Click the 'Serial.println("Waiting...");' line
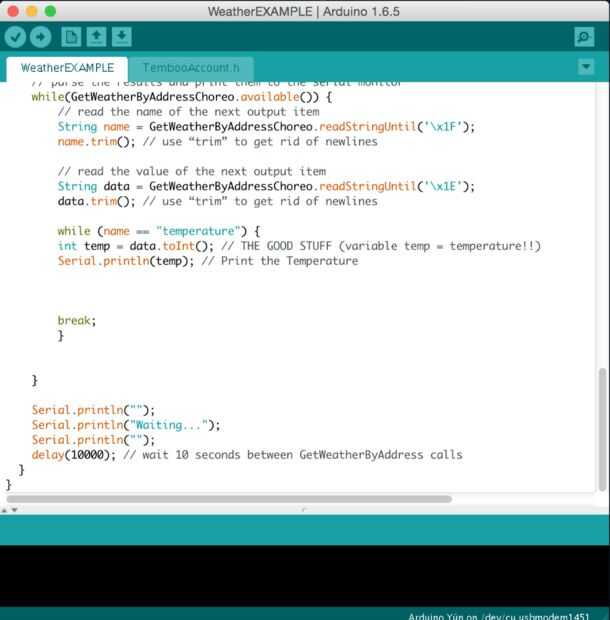Image resolution: width=610 pixels, height=620 pixels. tap(126, 425)
